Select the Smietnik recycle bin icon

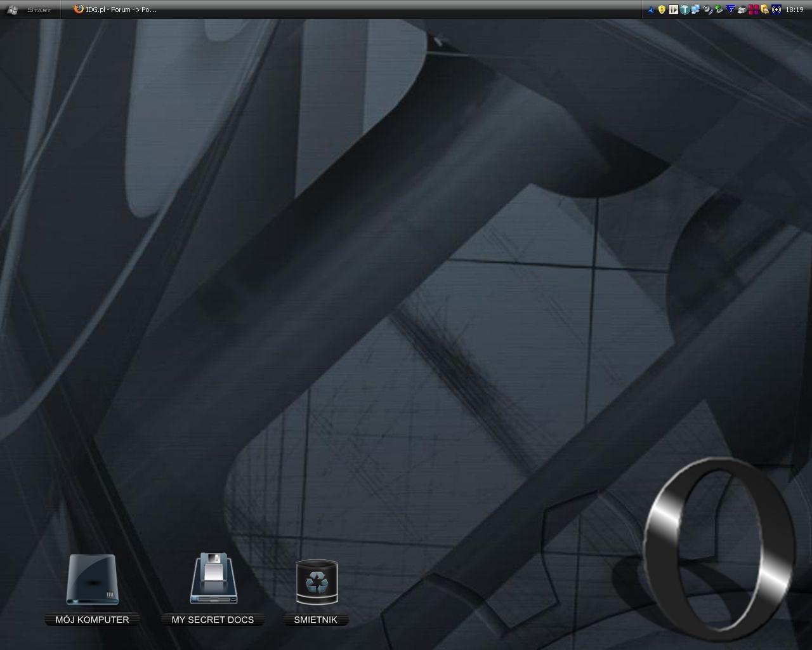click(317, 581)
